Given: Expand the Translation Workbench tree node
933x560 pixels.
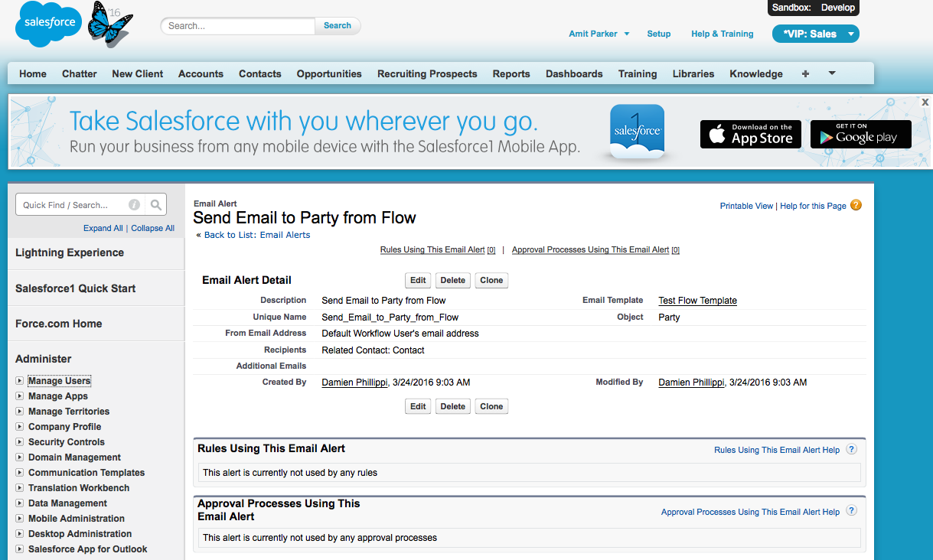Looking at the screenshot, I should point(20,488).
